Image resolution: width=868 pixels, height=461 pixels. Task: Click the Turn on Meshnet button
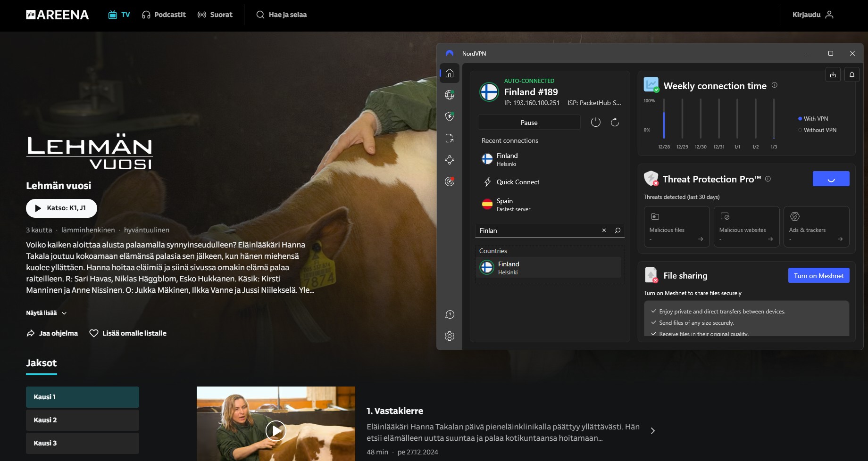tap(818, 275)
